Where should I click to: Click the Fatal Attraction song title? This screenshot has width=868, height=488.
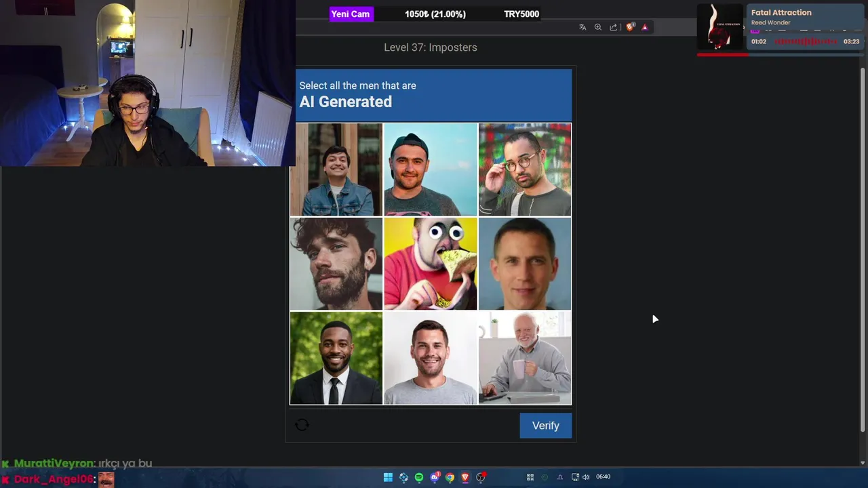(781, 12)
